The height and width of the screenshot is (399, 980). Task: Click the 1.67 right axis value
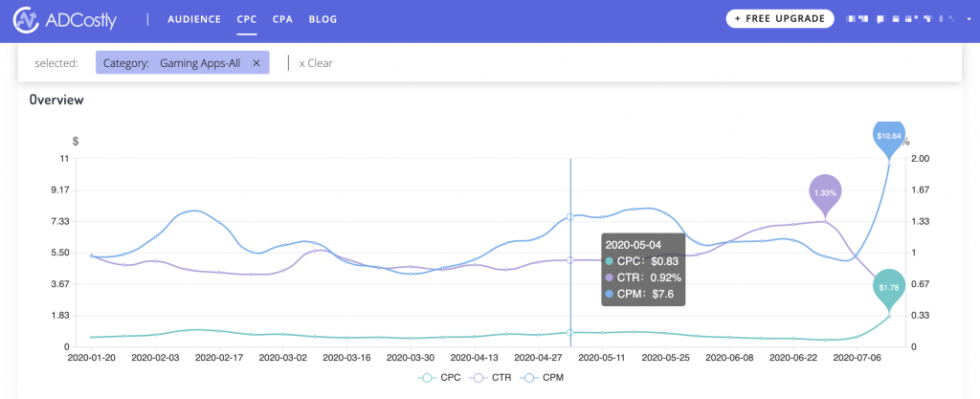pyautogui.click(x=922, y=189)
